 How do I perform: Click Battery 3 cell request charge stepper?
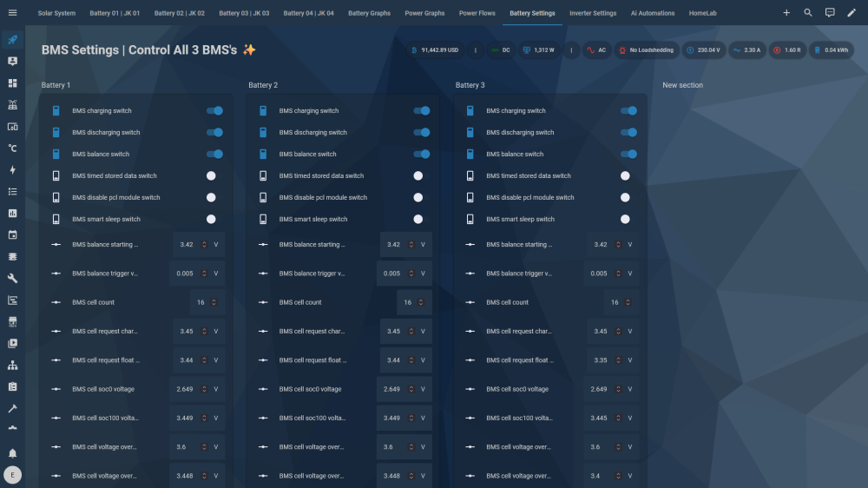[x=618, y=331]
